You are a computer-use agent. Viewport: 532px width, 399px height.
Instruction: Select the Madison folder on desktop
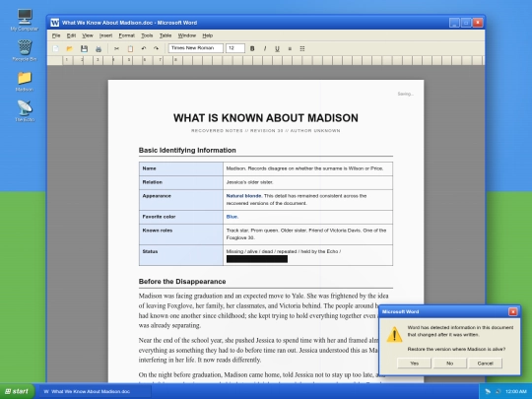tap(25, 82)
